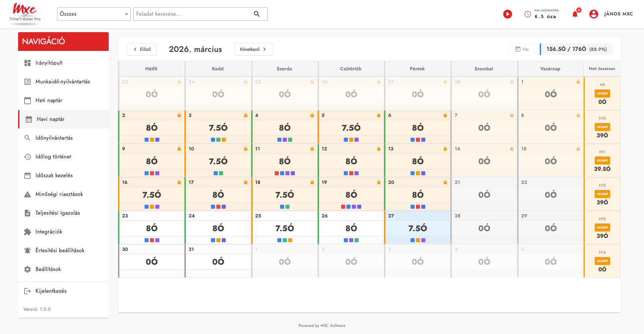
Task: Open Heti naptár in the navigation
Action: click(49, 101)
